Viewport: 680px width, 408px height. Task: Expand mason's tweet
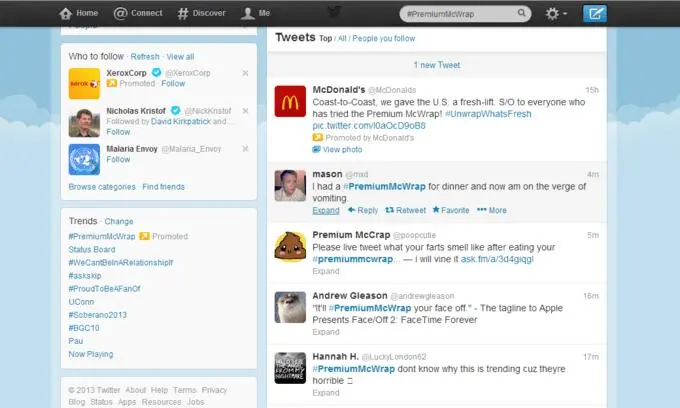pos(326,210)
